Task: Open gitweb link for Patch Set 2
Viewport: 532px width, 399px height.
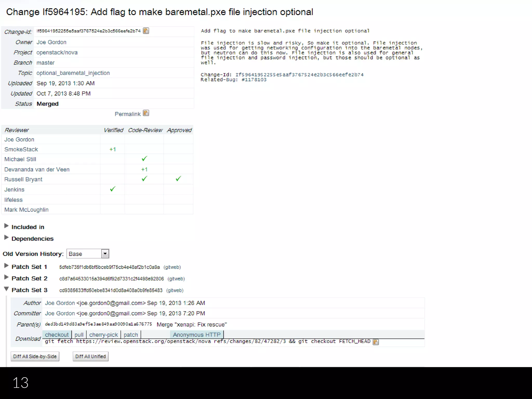Action: pos(176,279)
